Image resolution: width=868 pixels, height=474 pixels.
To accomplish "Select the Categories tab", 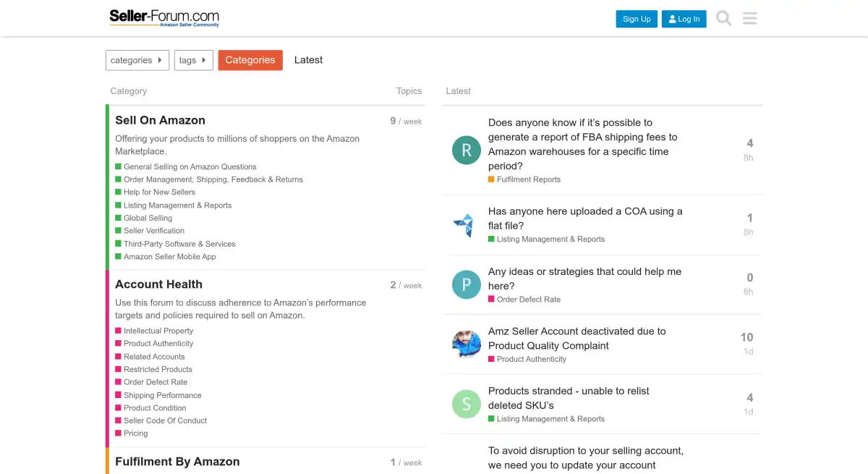I will point(250,60).
